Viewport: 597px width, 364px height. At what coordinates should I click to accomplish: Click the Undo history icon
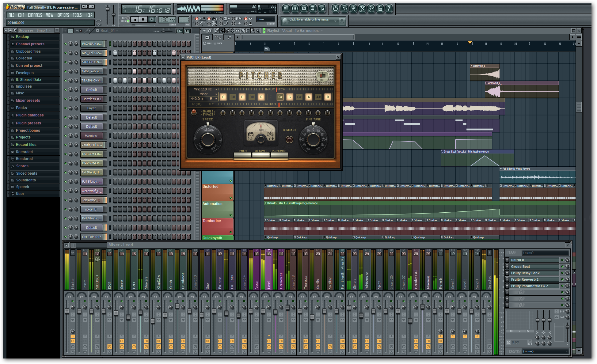coord(336,9)
